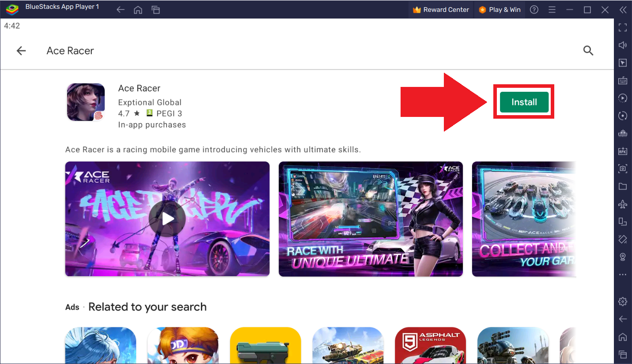Click the In-app purchases label
Screen dimensions: 632x364
(x=152, y=125)
